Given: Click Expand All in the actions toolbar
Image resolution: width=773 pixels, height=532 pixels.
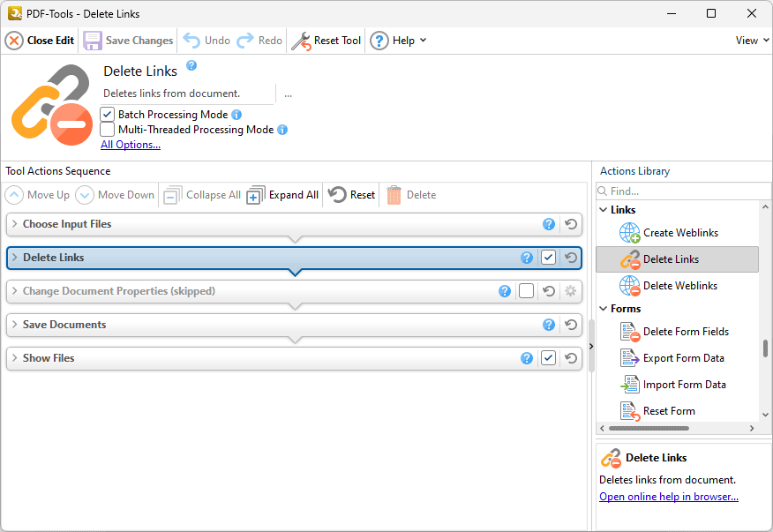Looking at the screenshot, I should click(x=283, y=195).
